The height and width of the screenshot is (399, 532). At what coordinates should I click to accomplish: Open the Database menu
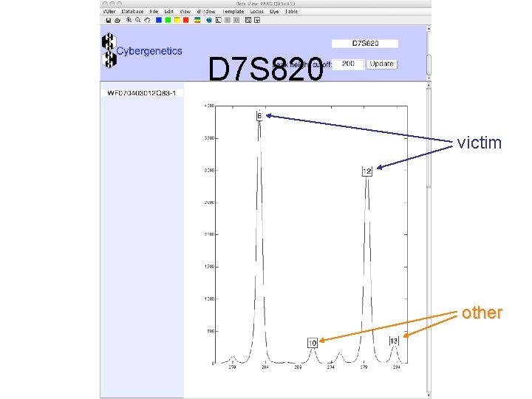coord(133,12)
